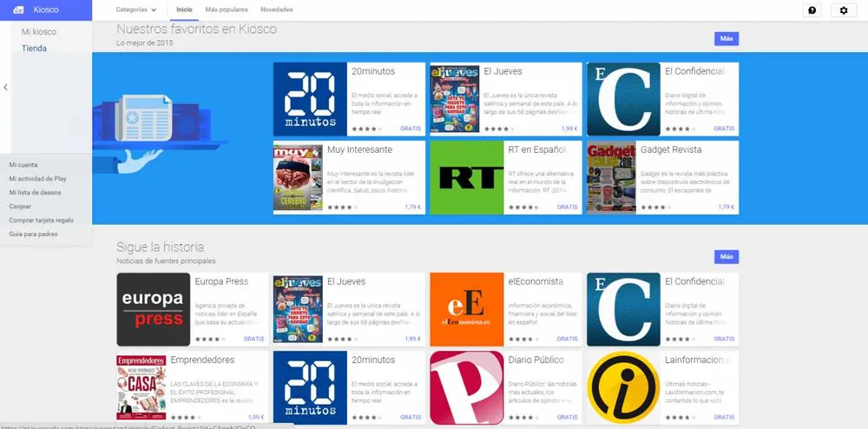
Task: Switch to the Más populares tab
Action: click(226, 10)
